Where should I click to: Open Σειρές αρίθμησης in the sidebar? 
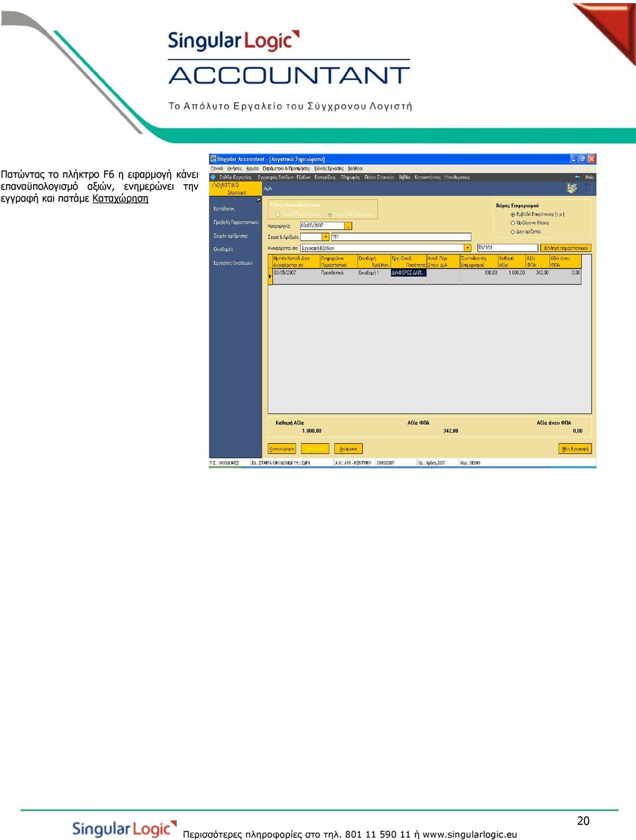(x=231, y=236)
